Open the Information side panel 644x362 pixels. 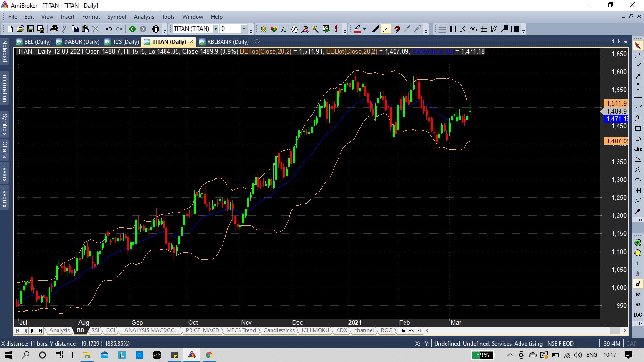click(x=4, y=88)
